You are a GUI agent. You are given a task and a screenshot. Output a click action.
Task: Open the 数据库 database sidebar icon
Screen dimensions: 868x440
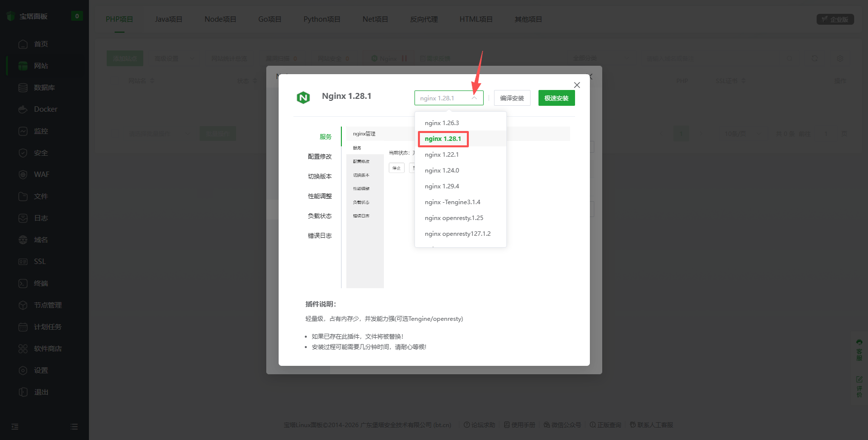tap(23, 88)
